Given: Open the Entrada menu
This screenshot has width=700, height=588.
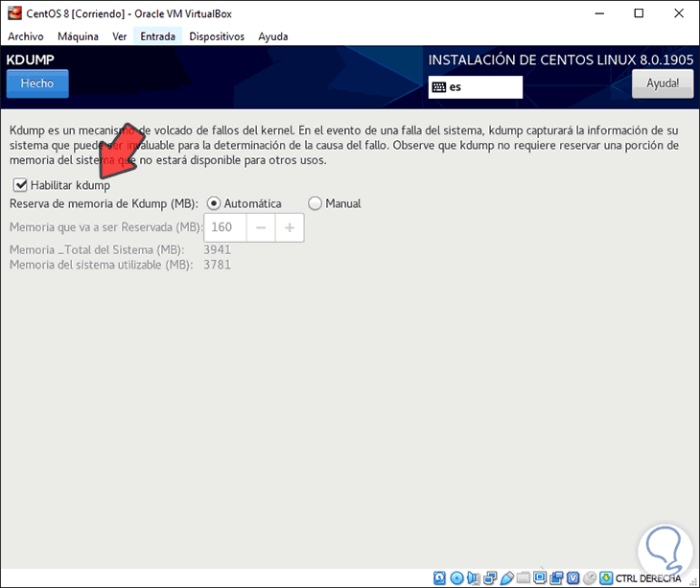Looking at the screenshot, I should click(x=157, y=36).
